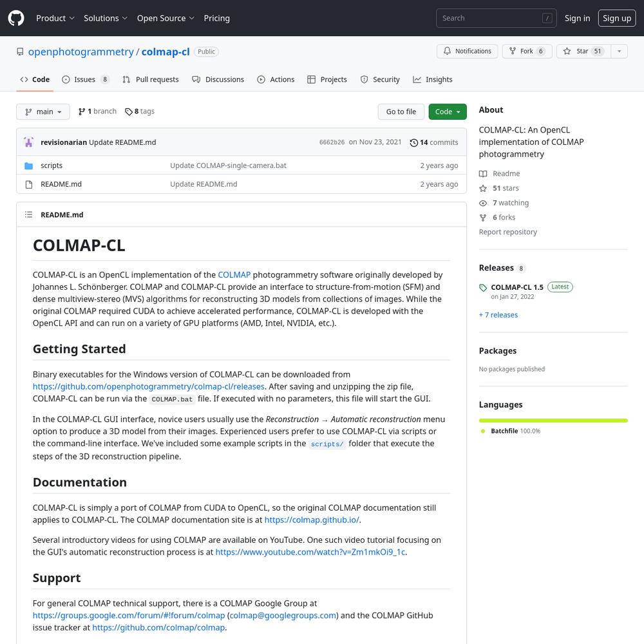Click the Releases heading link
Screen dimensions: 644x644
[496, 268]
